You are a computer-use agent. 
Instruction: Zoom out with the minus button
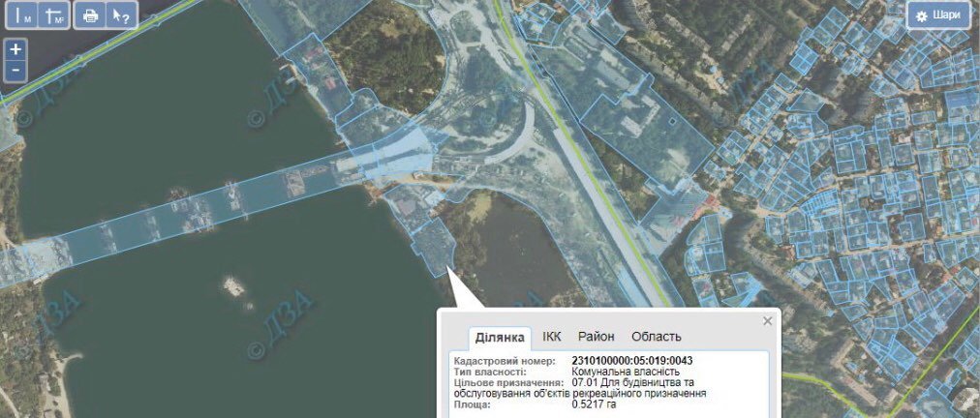pos(15,71)
